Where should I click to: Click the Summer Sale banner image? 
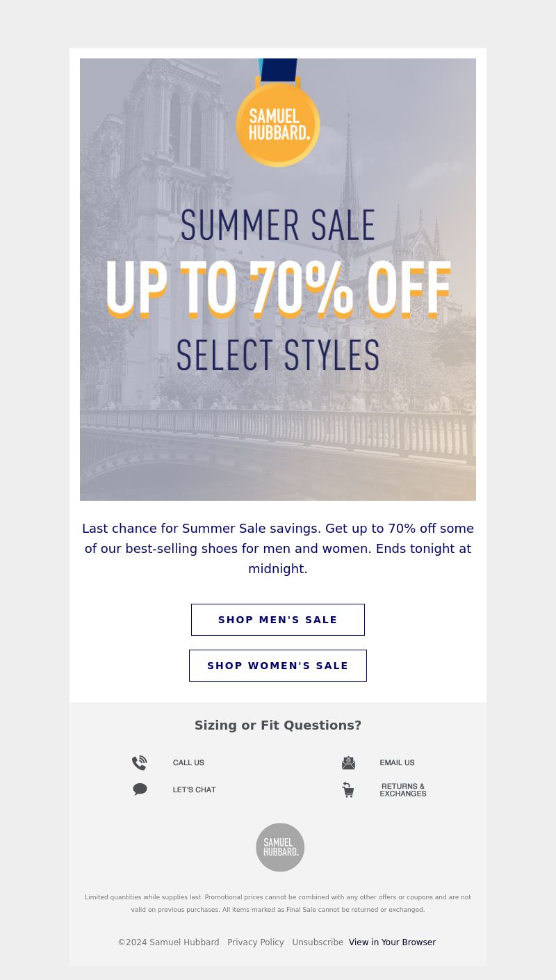click(x=278, y=280)
